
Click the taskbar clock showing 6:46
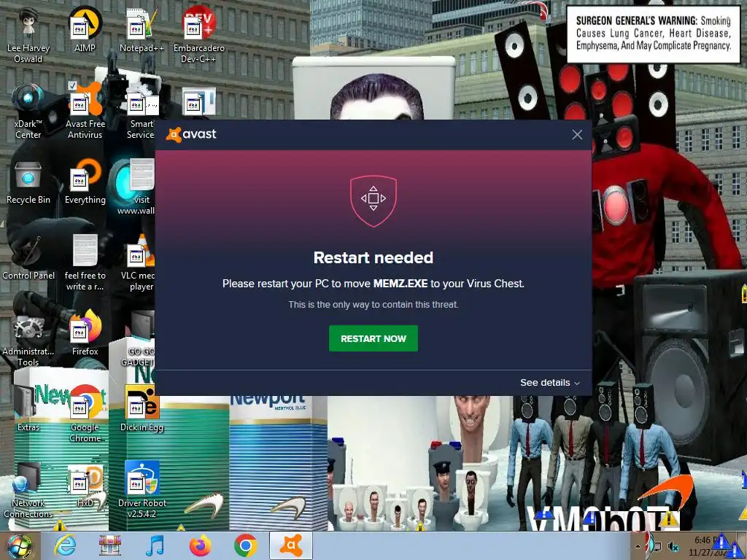pos(708,546)
